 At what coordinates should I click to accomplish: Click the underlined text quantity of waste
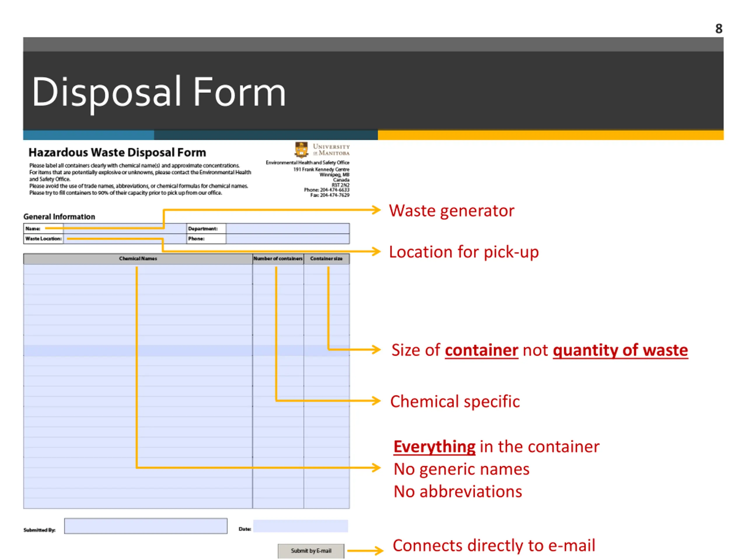click(x=620, y=350)
